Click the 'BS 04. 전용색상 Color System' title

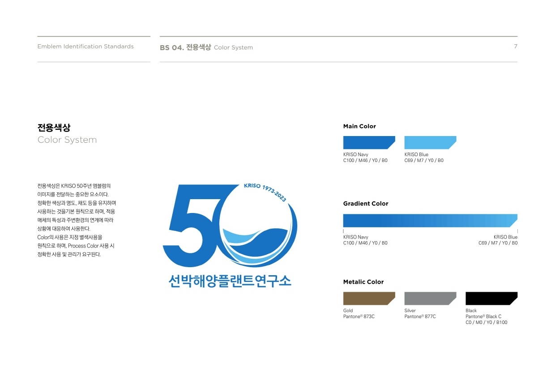click(x=206, y=47)
